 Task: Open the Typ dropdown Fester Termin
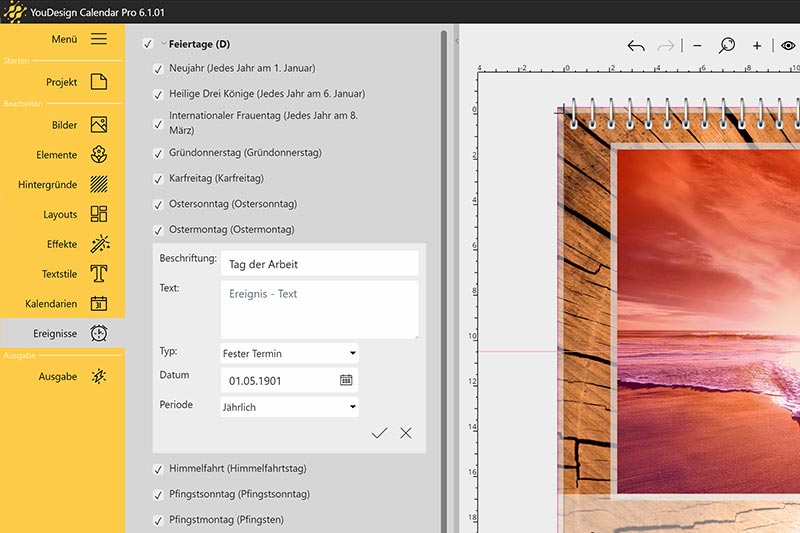[x=289, y=353]
